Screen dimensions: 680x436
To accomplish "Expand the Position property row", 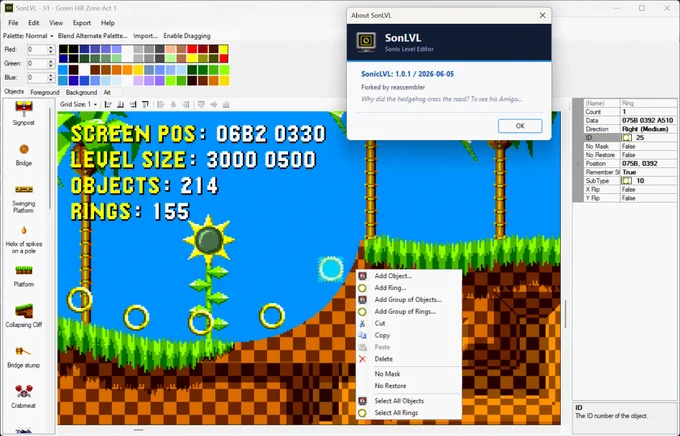I will pyautogui.click(x=579, y=164).
